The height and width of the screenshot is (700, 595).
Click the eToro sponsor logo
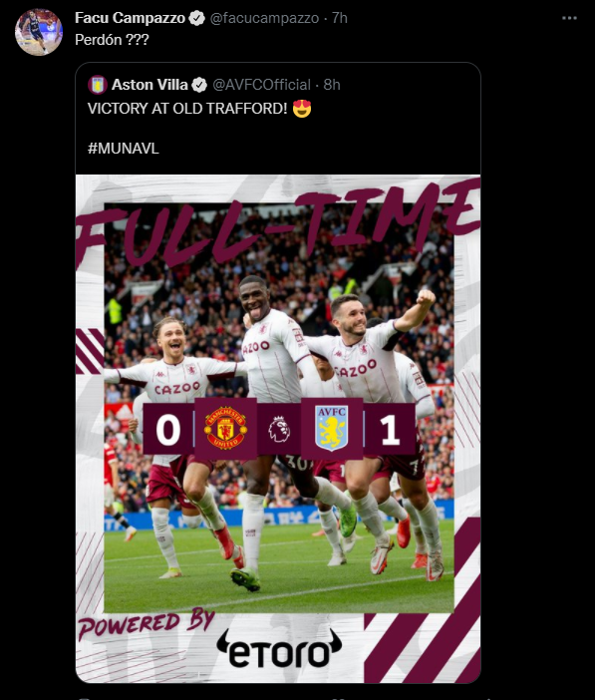[279, 648]
